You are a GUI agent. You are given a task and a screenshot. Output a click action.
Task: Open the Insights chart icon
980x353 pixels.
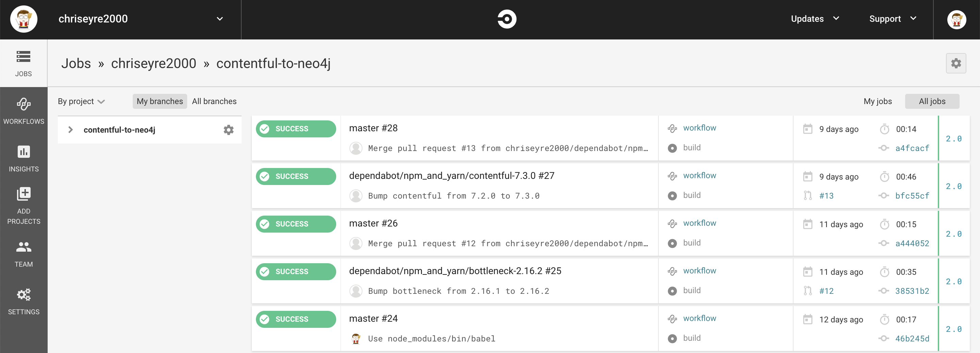click(x=23, y=152)
